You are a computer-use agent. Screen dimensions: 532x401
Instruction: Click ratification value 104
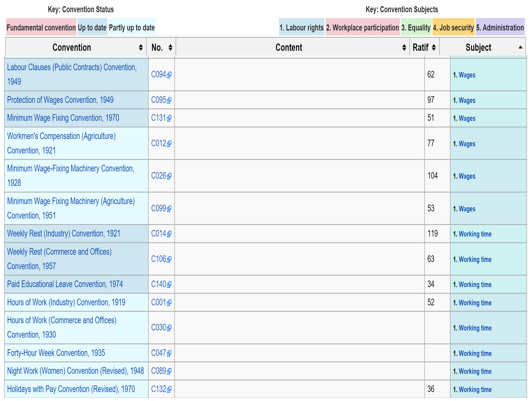[432, 176]
